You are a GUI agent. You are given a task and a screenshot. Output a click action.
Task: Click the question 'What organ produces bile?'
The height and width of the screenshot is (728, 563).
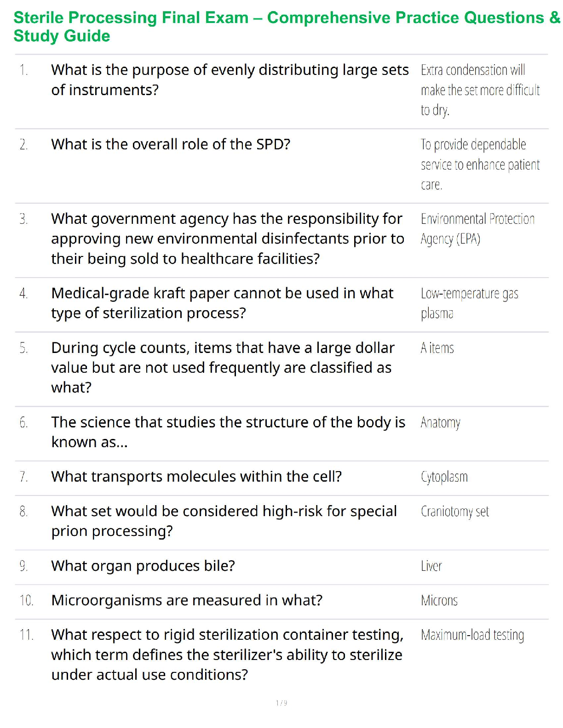143,566
